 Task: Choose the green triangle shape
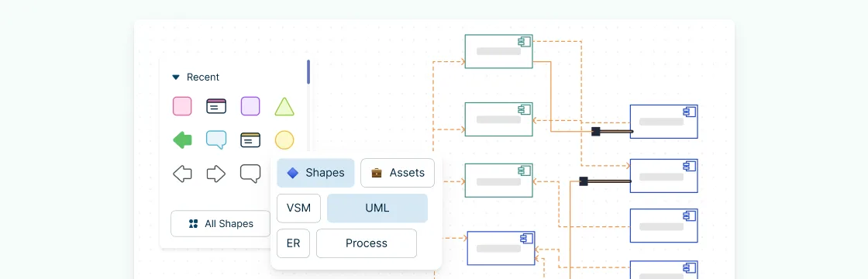point(284,106)
